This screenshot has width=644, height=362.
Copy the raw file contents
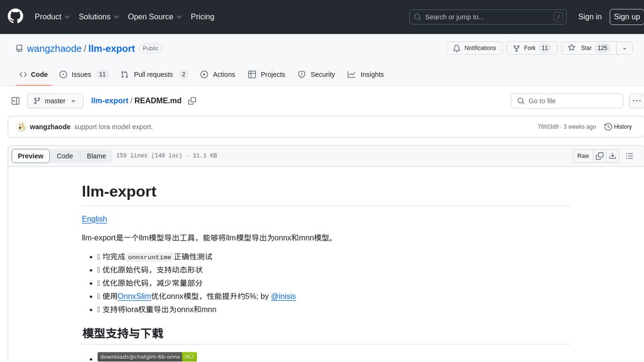coord(599,156)
